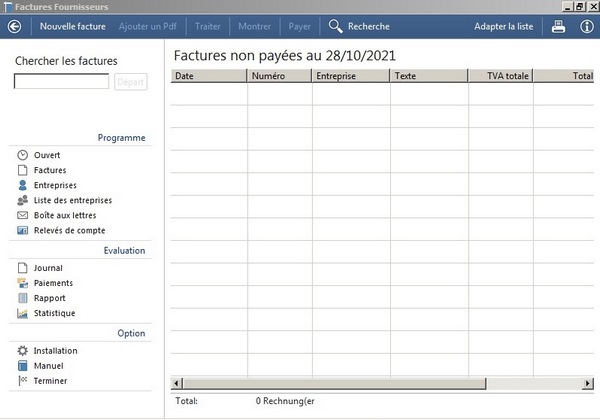600x420 pixels.
Task: Click the flag icon beside Terminer
Action: (23, 381)
